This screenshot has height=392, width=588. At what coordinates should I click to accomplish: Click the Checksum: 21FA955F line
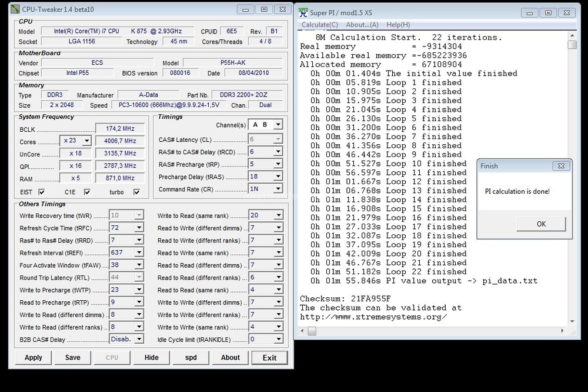point(345,299)
